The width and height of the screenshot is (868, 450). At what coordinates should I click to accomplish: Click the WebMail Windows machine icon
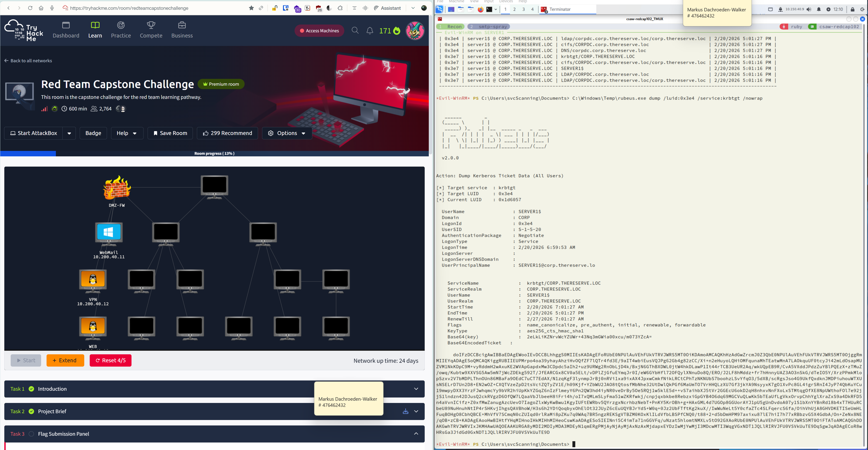coord(109,232)
